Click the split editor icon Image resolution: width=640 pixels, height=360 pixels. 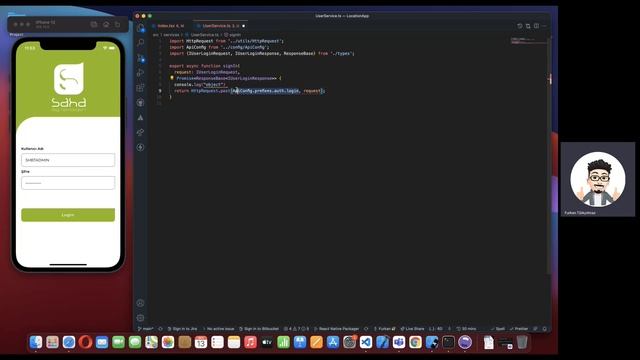pos(536,26)
